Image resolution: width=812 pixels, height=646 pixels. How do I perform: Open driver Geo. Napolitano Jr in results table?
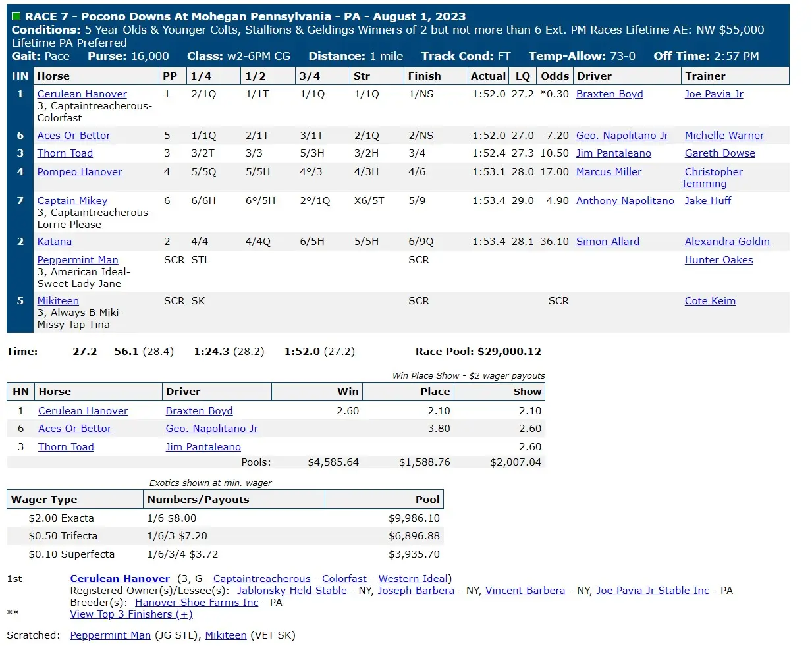click(622, 136)
